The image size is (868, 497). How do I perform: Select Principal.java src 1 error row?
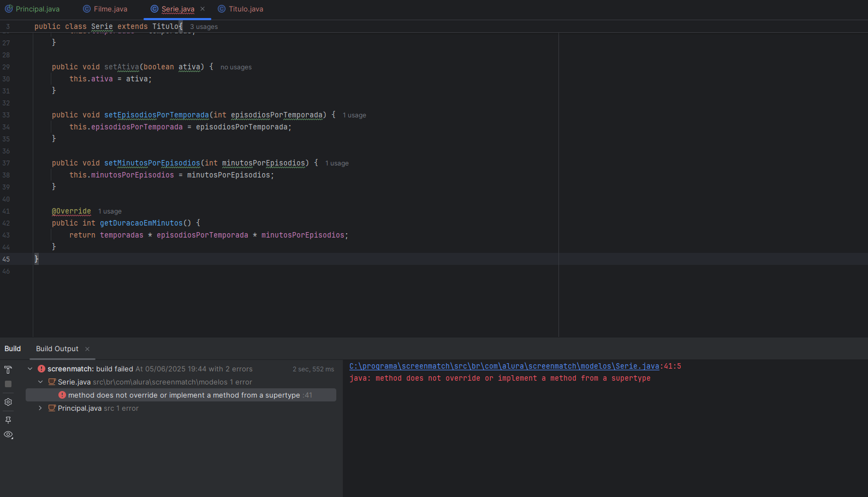click(x=181, y=408)
